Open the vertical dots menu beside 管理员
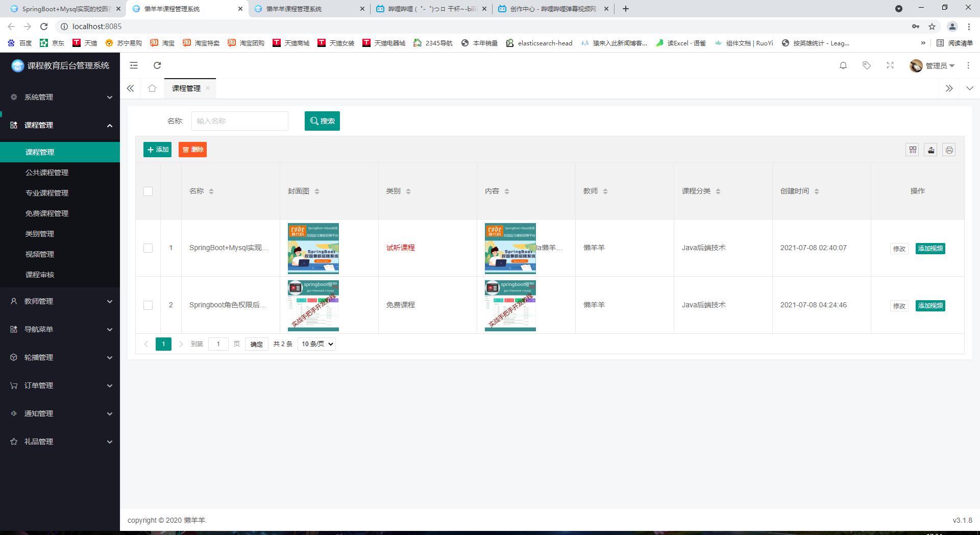Viewport: 980px width, 535px height. point(968,65)
